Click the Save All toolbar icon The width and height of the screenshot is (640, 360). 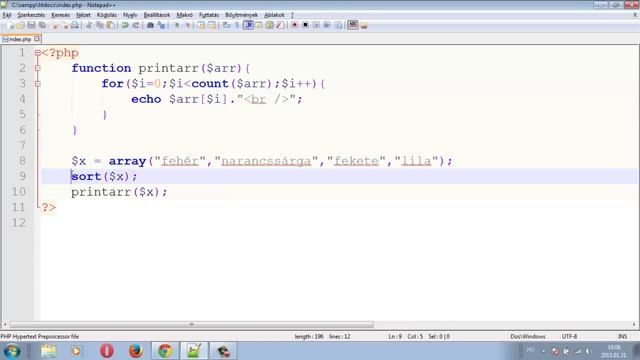(x=42, y=25)
